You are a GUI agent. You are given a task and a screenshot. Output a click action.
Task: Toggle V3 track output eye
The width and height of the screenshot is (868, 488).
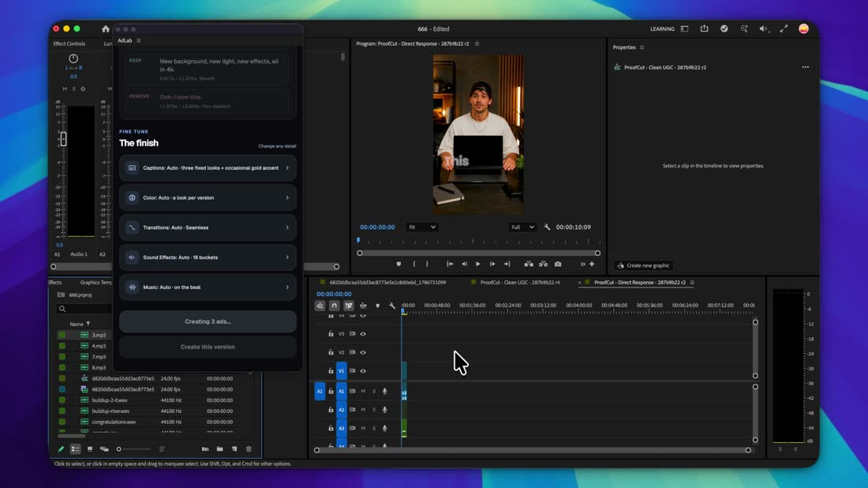[x=363, y=334]
